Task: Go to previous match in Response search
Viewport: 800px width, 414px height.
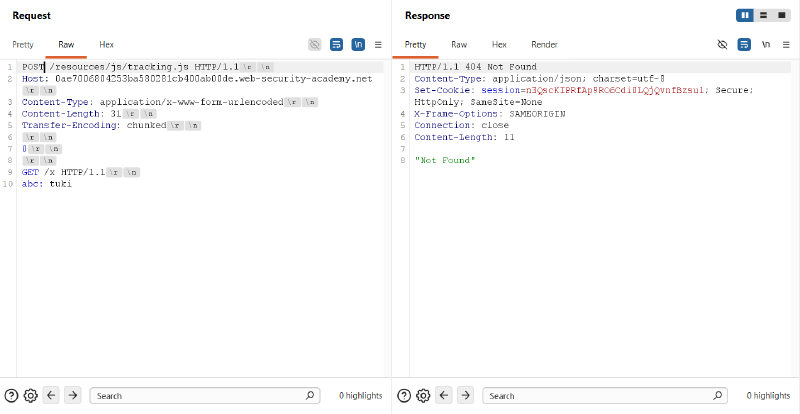Action: tap(444, 395)
